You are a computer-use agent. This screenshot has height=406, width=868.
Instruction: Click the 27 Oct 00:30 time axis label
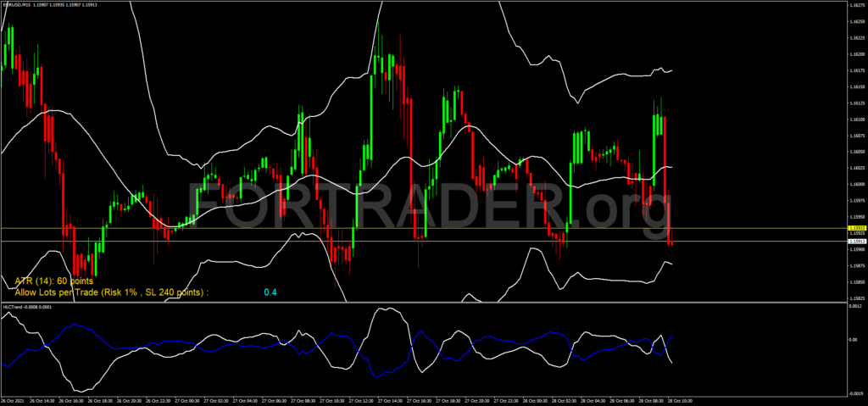[186, 400]
